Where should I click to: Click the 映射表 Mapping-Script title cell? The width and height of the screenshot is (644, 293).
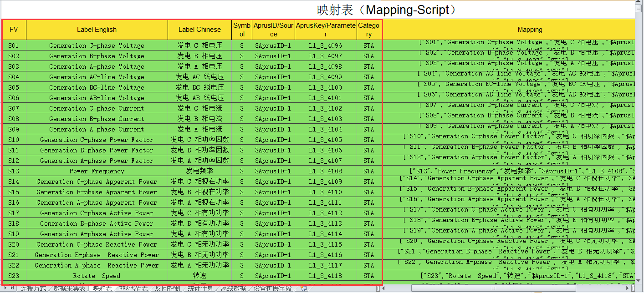click(386, 10)
